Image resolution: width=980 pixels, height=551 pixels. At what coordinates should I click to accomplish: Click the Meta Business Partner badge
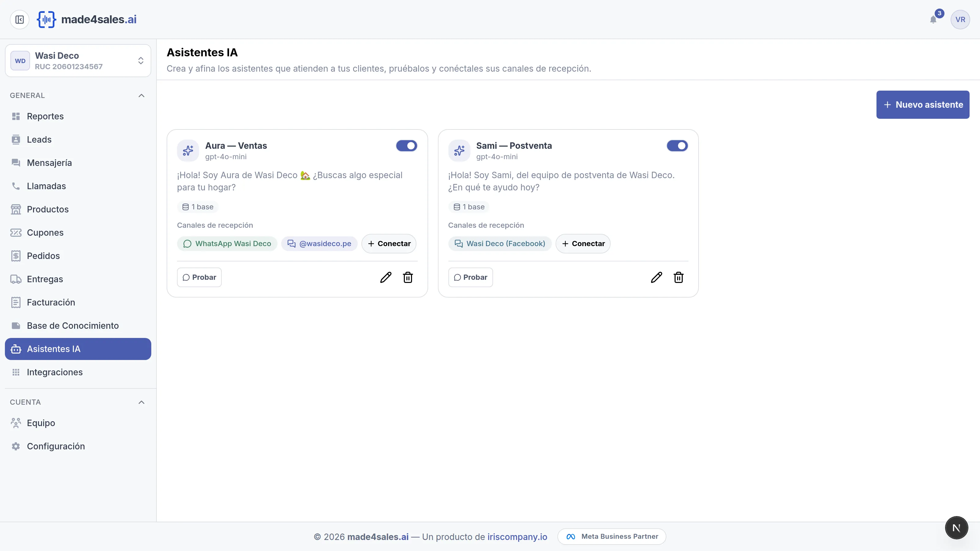tap(612, 537)
